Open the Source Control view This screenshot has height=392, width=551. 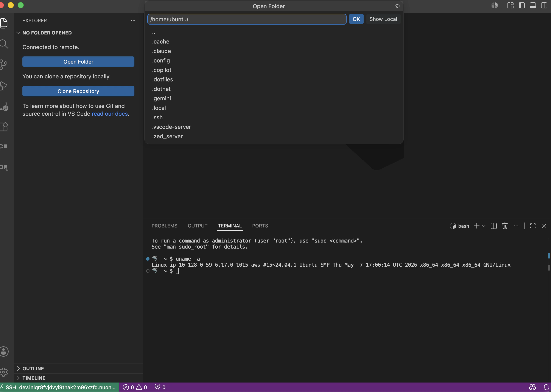[x=4, y=65]
